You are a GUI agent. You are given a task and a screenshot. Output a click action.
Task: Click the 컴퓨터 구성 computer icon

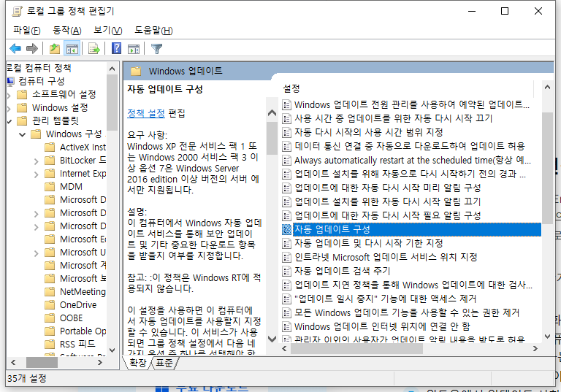tap(10, 81)
